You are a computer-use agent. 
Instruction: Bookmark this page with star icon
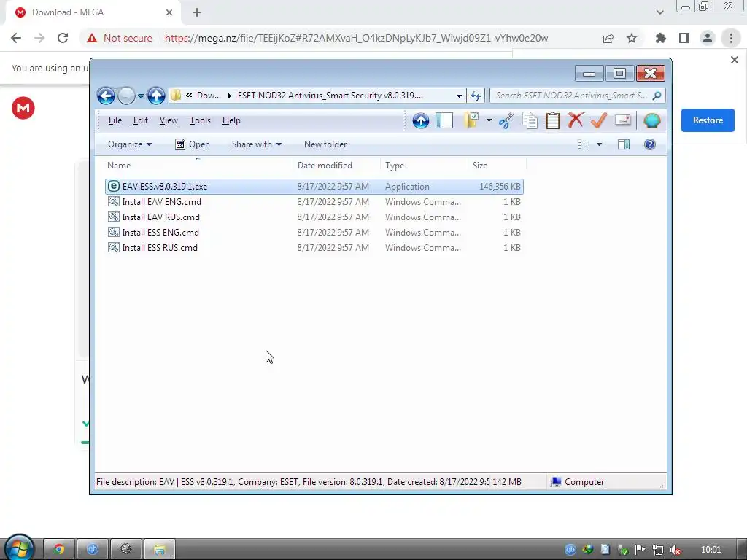[632, 38]
